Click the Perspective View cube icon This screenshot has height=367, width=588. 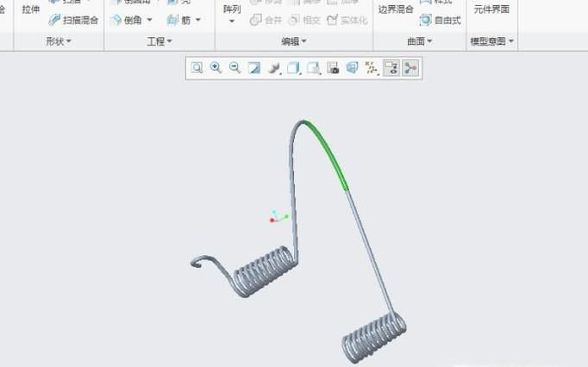tap(352, 68)
